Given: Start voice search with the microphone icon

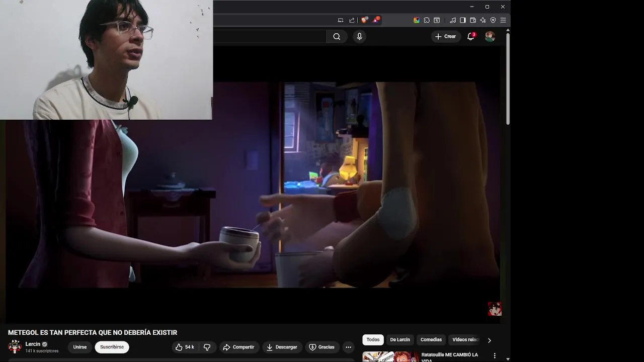Looking at the screenshot, I should [359, 36].
